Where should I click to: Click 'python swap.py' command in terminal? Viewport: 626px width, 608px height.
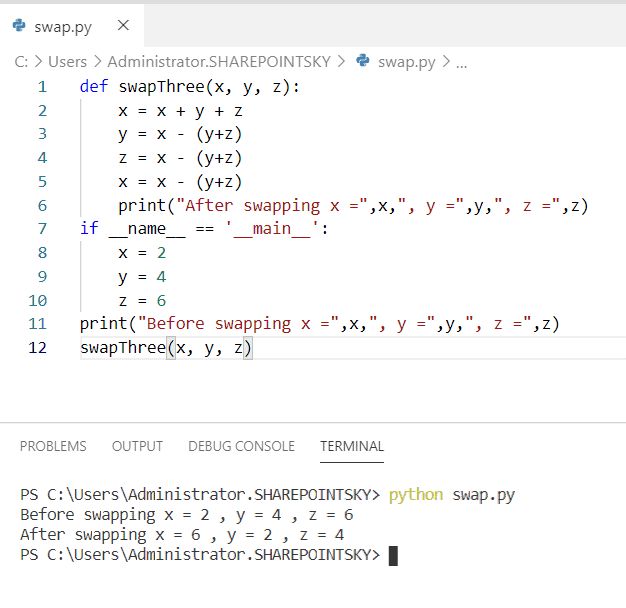452,495
